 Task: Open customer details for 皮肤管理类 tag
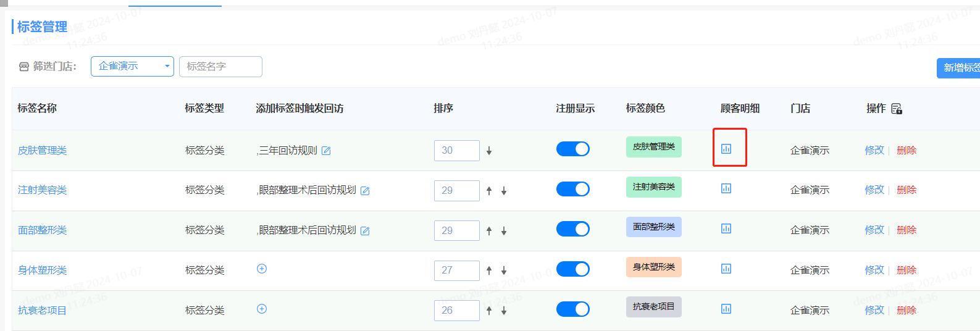click(x=726, y=148)
